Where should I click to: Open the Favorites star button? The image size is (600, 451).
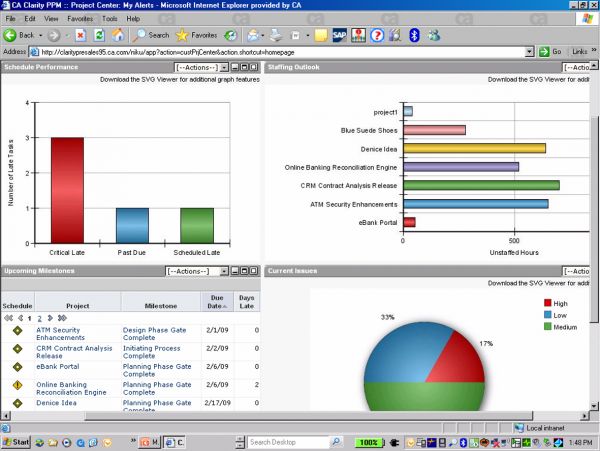[196, 36]
